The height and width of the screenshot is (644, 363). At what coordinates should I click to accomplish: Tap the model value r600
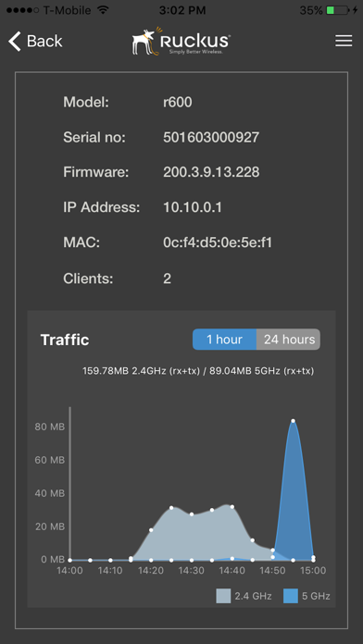pyautogui.click(x=178, y=102)
